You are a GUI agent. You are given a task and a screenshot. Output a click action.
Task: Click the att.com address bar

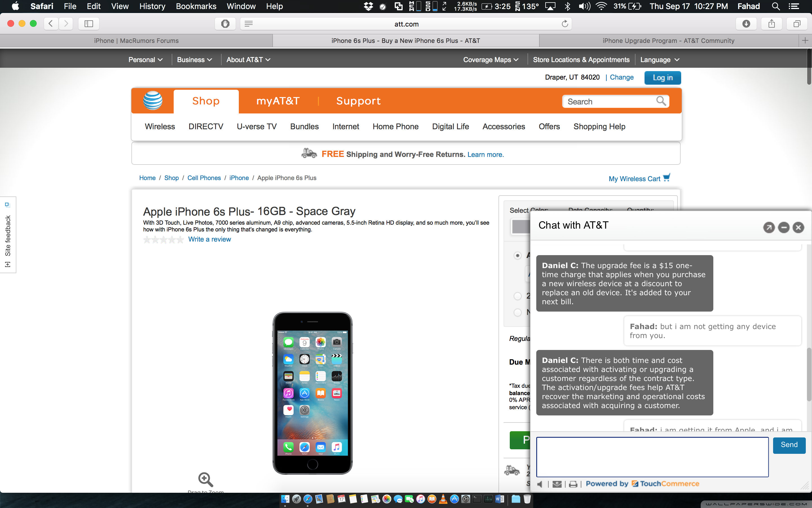click(406, 24)
